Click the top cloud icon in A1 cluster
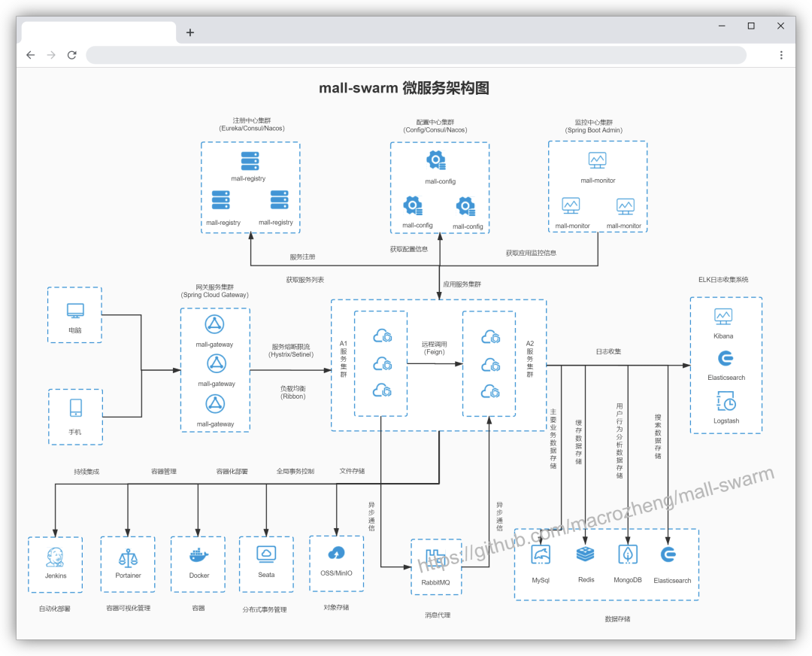Image resolution: width=812 pixels, height=656 pixels. (382, 336)
